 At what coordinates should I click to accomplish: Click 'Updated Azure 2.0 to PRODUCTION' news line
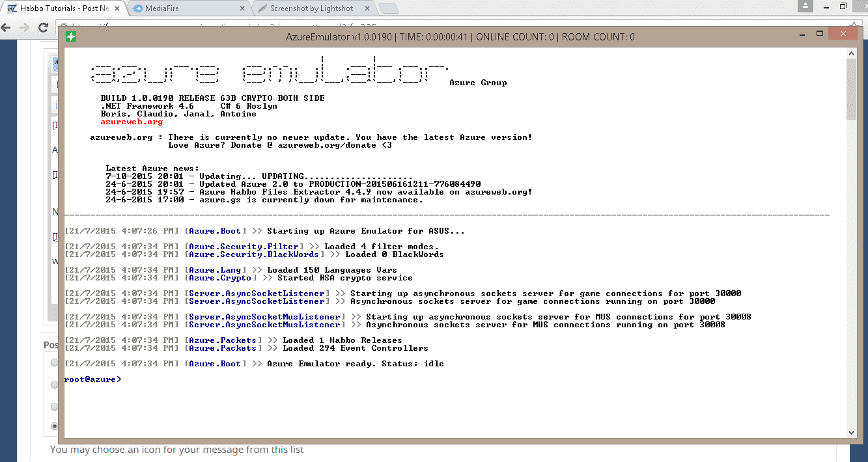tap(293, 184)
